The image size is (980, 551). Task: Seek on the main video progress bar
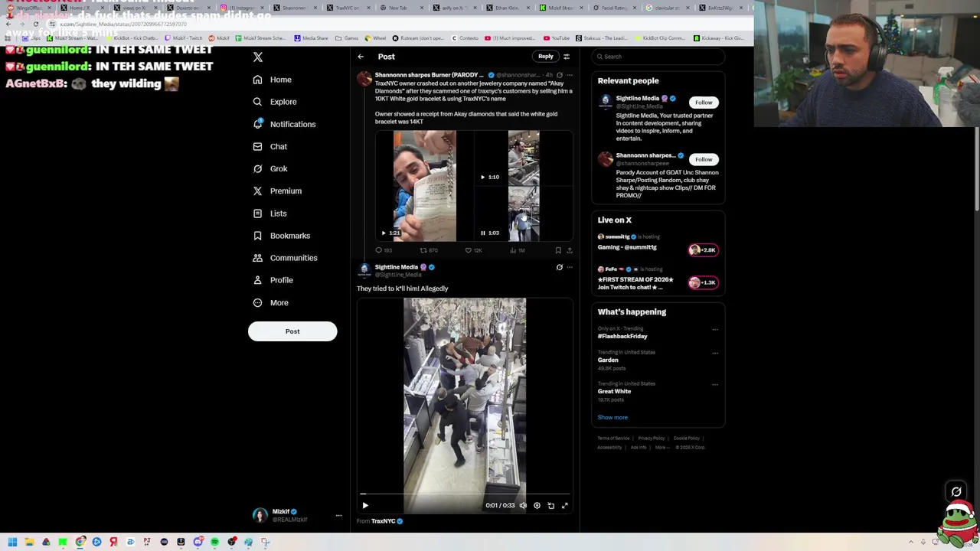465,494
